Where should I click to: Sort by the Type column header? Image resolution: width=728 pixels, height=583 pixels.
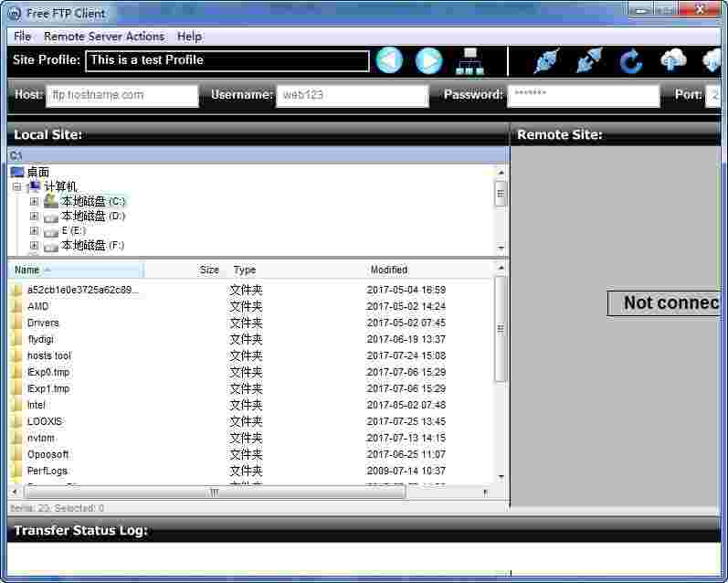295,270
